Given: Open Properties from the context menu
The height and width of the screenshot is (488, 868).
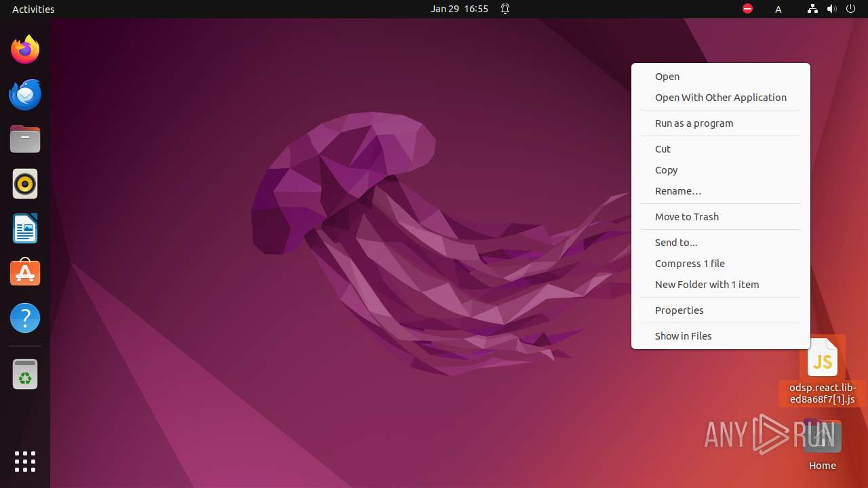Looking at the screenshot, I should pyautogui.click(x=721, y=310).
